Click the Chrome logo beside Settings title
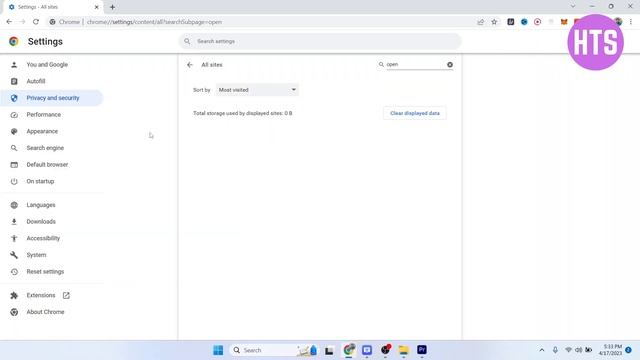640x360 pixels. 14,41
